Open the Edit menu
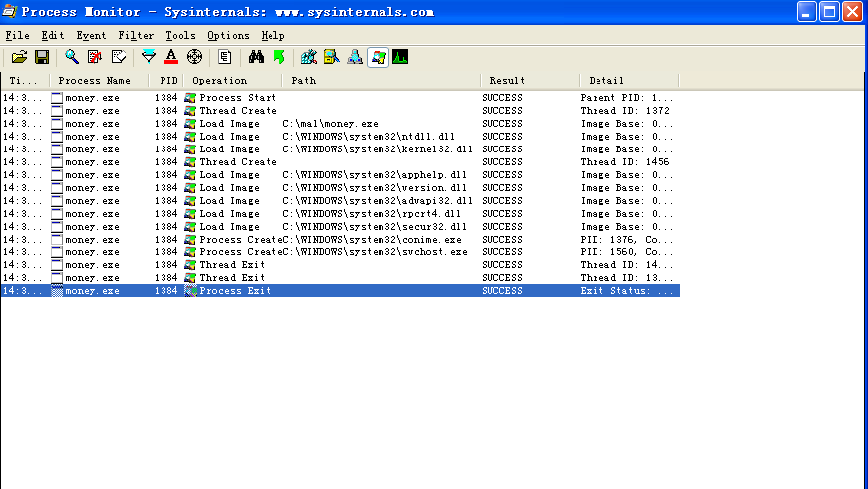868x489 pixels. coord(53,36)
